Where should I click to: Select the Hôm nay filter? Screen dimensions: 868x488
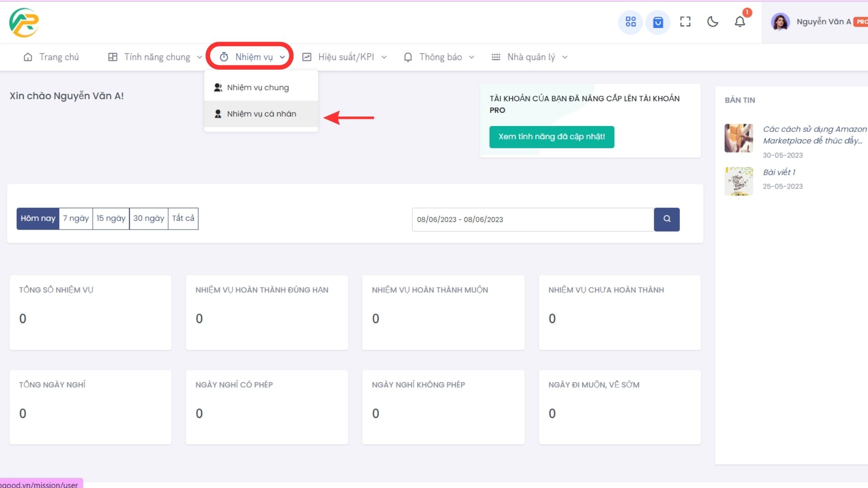click(38, 219)
